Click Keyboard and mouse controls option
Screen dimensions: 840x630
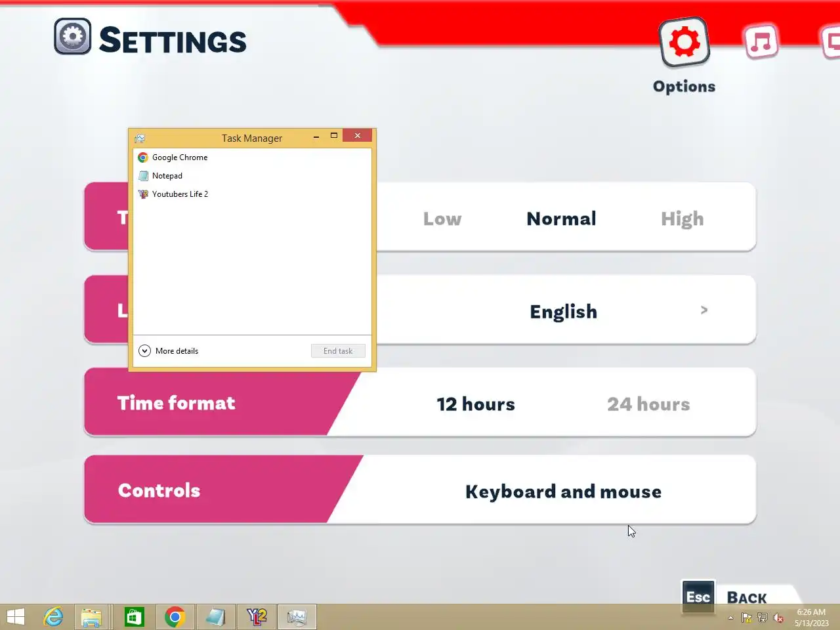tap(563, 492)
